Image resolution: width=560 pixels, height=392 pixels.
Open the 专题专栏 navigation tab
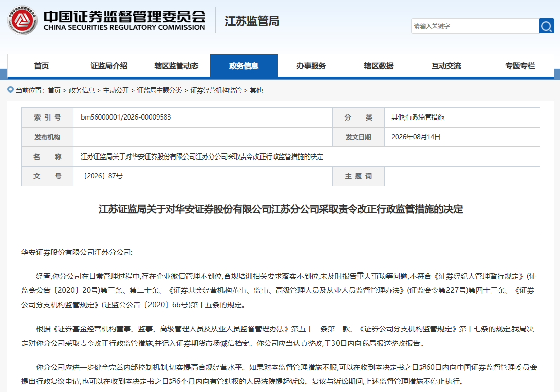tap(519, 66)
